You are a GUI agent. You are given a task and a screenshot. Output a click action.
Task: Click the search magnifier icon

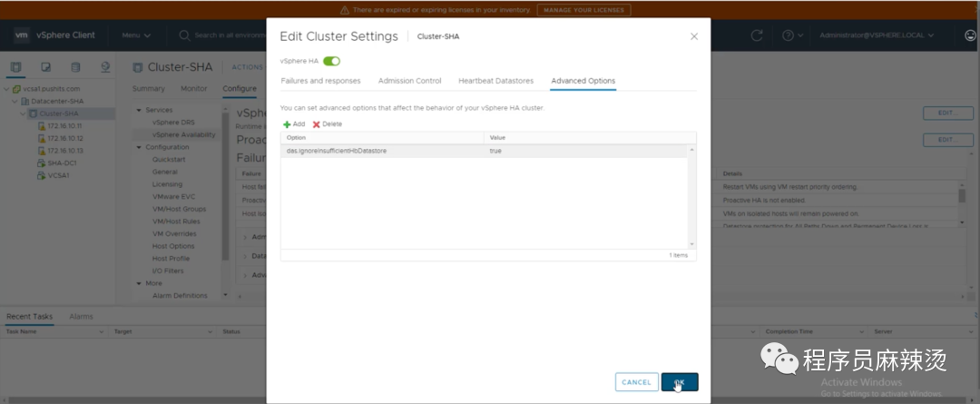click(184, 35)
